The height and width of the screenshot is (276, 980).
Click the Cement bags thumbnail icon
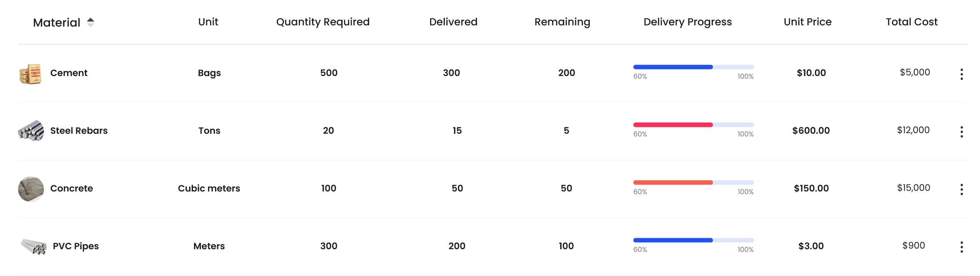30,74
